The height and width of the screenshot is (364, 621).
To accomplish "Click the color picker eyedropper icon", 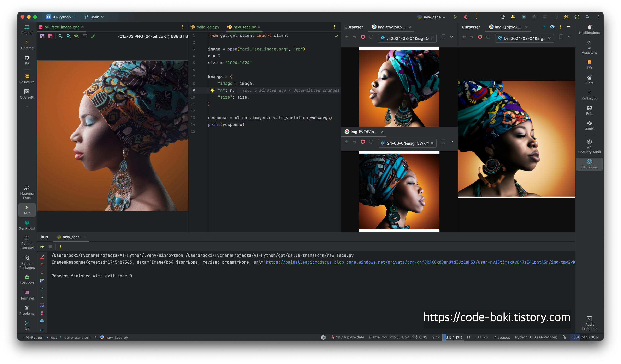I will click(x=93, y=36).
